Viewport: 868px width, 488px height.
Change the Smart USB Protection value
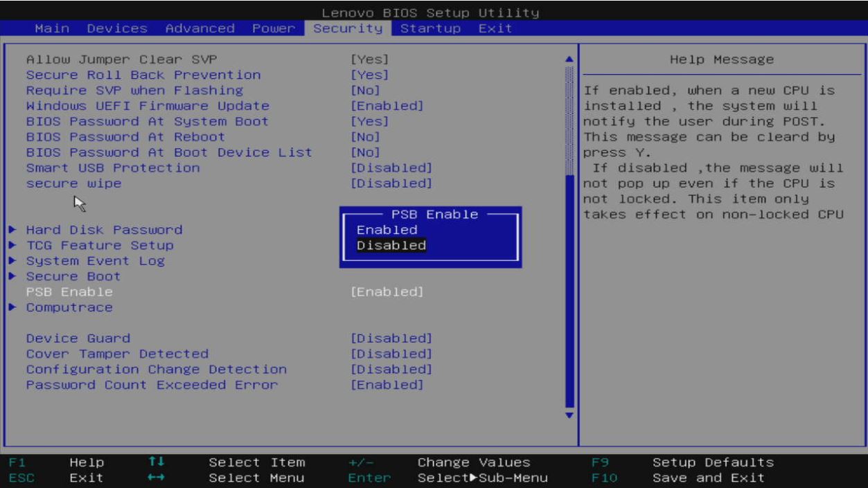(x=391, y=168)
